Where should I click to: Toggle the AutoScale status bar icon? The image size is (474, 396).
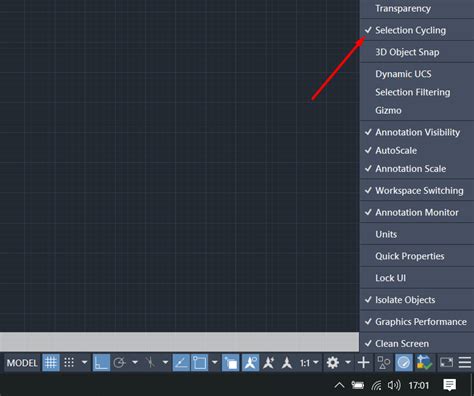pos(269,362)
